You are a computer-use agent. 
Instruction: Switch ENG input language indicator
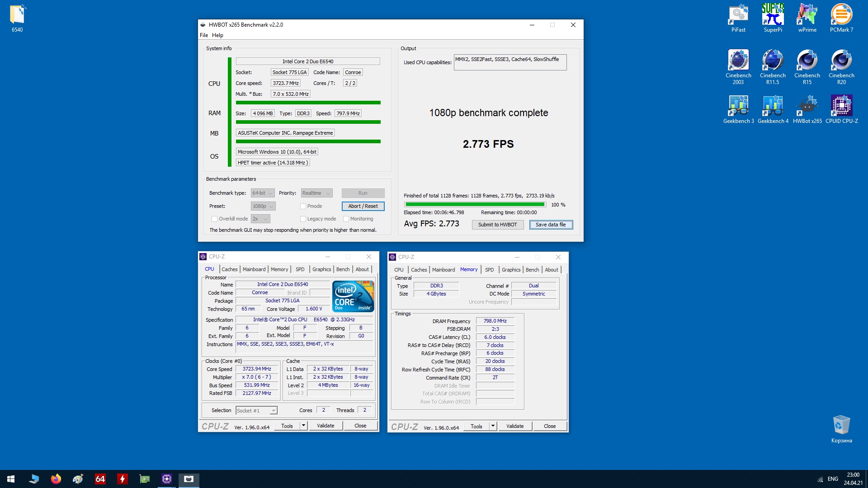833,479
